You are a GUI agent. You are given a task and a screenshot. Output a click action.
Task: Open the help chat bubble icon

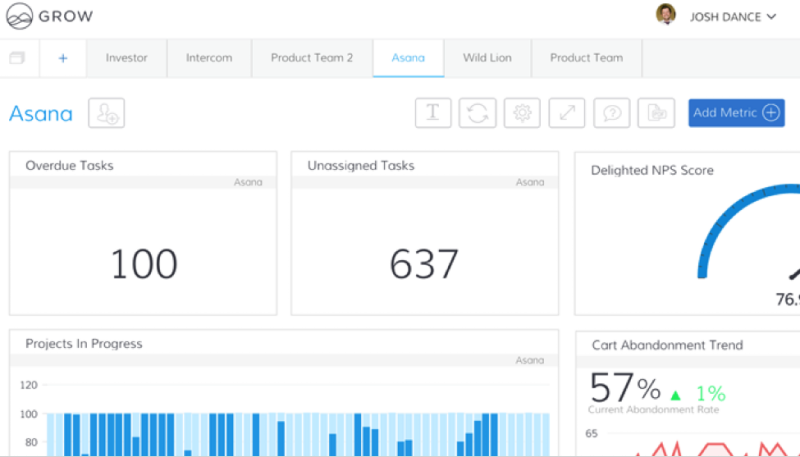[x=612, y=113]
